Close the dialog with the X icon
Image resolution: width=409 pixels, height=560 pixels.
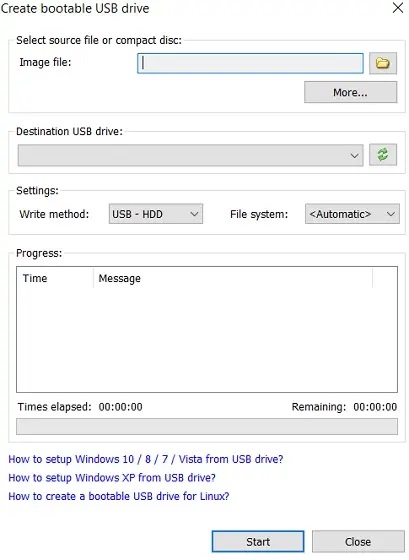tap(398, 8)
